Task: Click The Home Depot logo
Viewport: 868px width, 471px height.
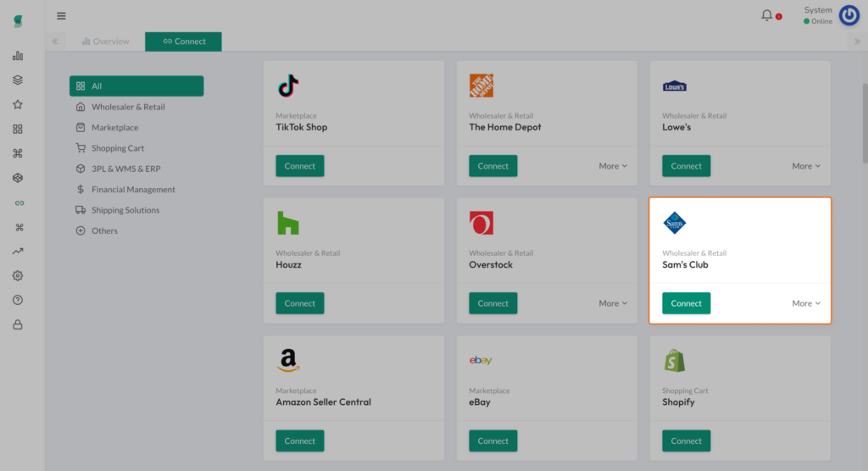Action: tap(481, 86)
